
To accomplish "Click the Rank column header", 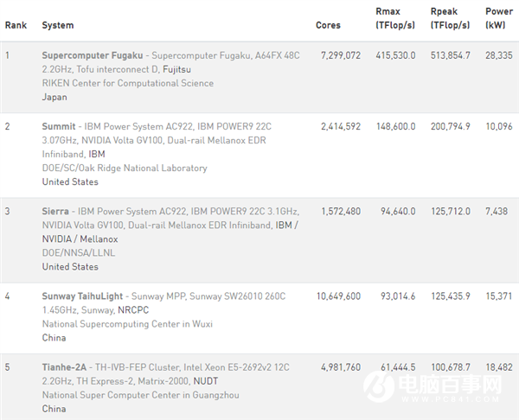I will [16, 25].
